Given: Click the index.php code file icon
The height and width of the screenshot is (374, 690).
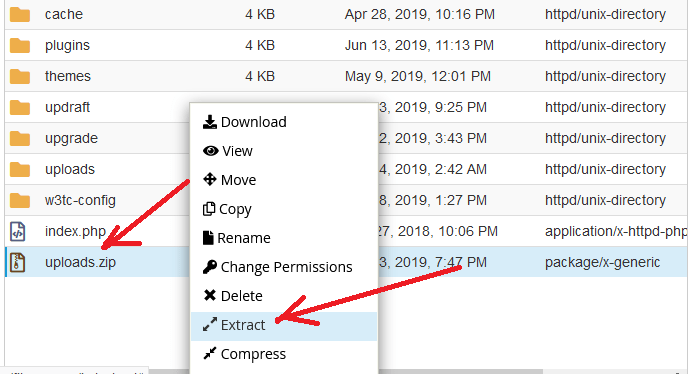Looking at the screenshot, I should pos(18,231).
